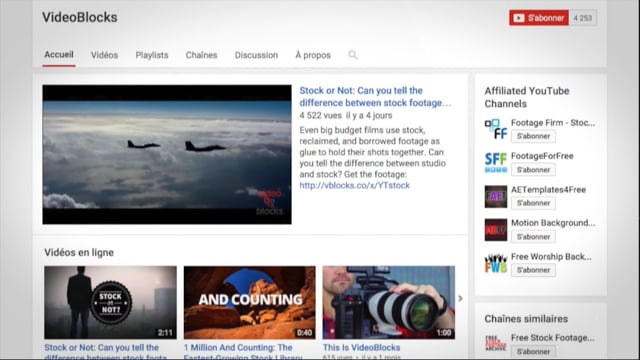Open featured video title Stock or Not
Screen dimensions: 640x360
[375, 97]
